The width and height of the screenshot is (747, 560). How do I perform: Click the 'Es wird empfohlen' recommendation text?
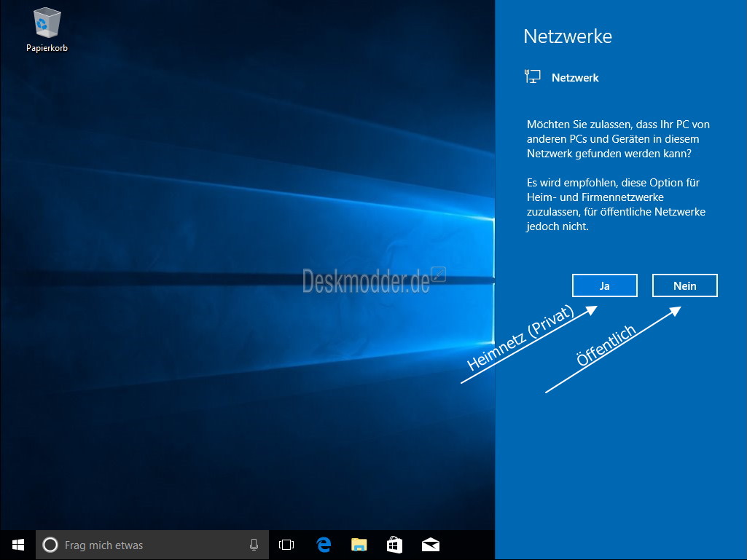[616, 205]
